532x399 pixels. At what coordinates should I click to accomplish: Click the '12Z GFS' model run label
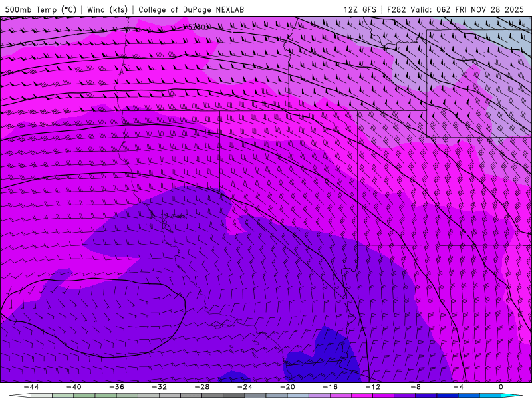360,9
